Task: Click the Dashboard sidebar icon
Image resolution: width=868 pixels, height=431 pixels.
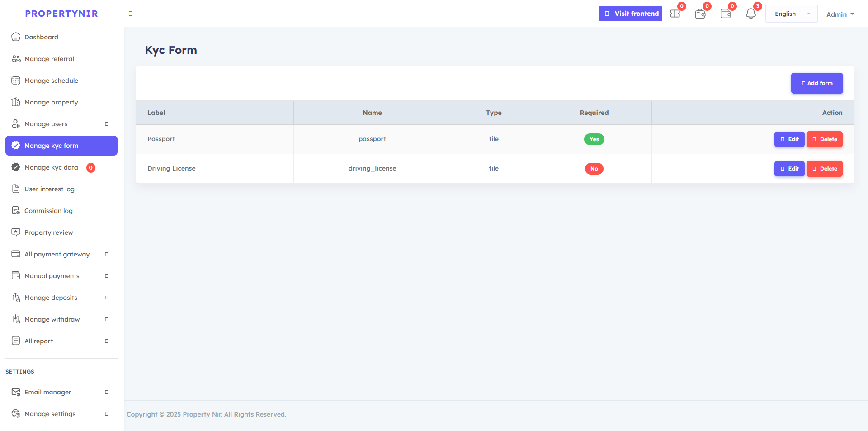Action: [x=16, y=37]
